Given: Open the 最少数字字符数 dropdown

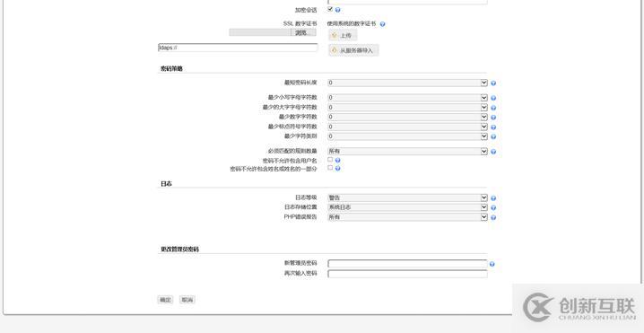Looking at the screenshot, I should tap(407, 118).
